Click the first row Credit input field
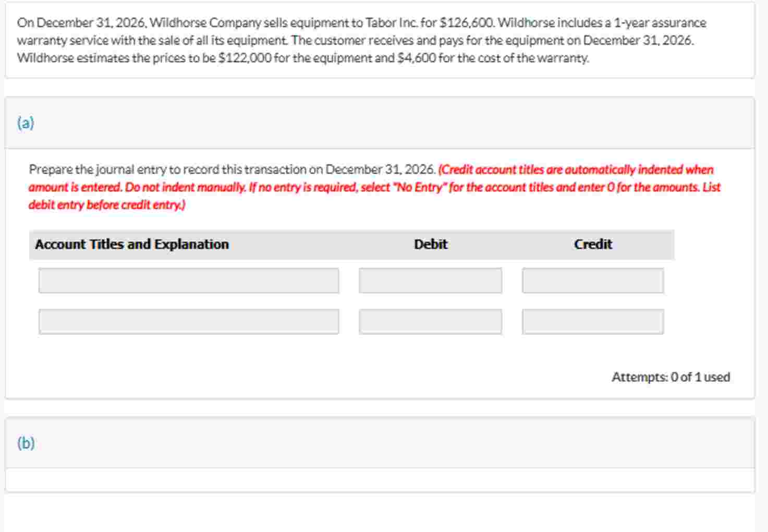 593,281
